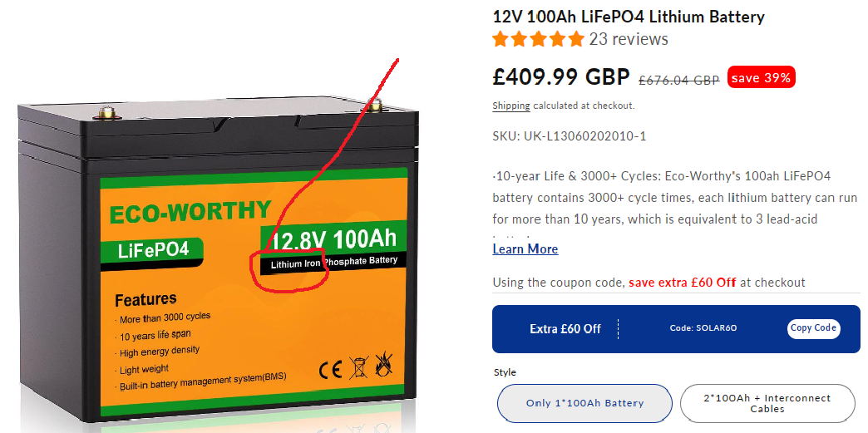Open the Shipping policy link

click(x=511, y=106)
